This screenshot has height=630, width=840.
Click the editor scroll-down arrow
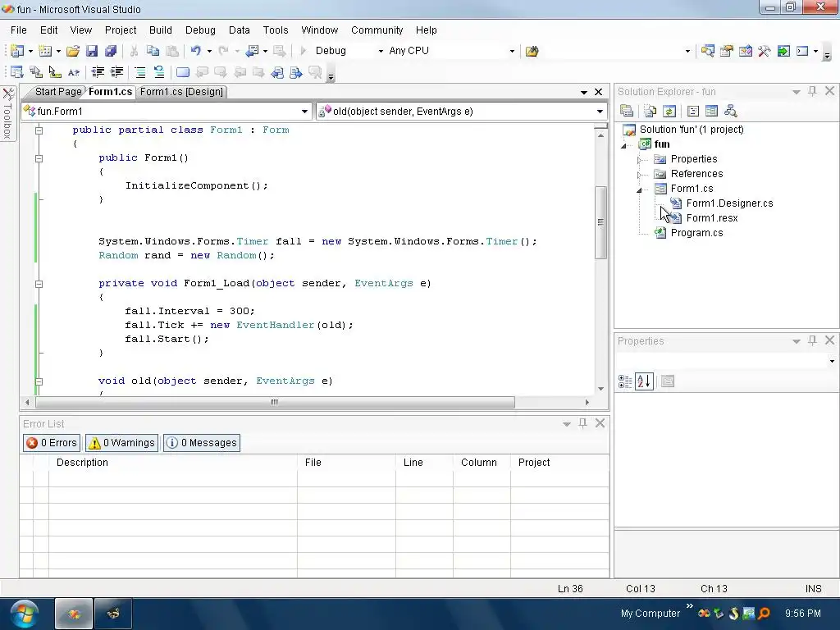(600, 389)
